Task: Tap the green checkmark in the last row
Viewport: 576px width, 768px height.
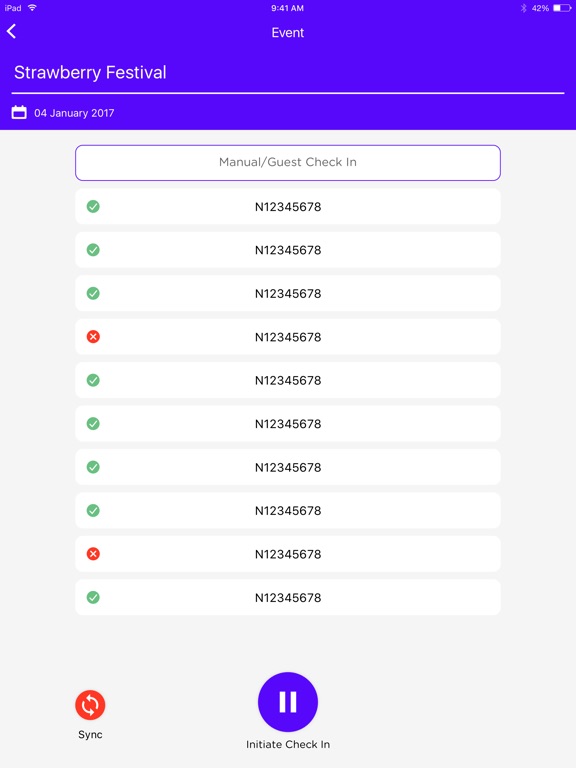Action: (x=93, y=597)
